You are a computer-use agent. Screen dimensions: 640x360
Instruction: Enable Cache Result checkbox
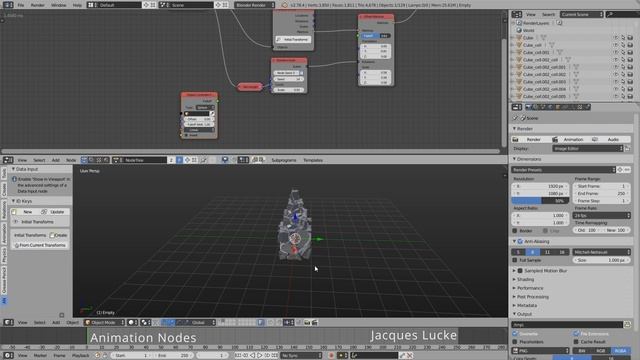click(576, 342)
